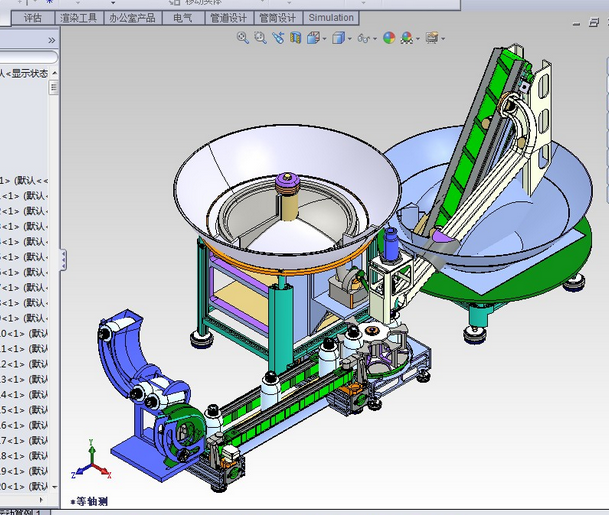Return to the previous view

[278, 38]
